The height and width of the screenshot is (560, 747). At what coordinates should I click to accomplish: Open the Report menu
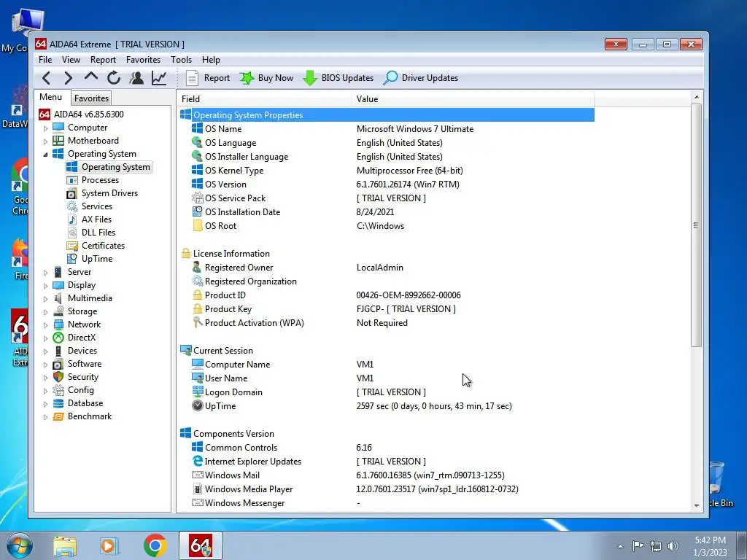tap(103, 60)
